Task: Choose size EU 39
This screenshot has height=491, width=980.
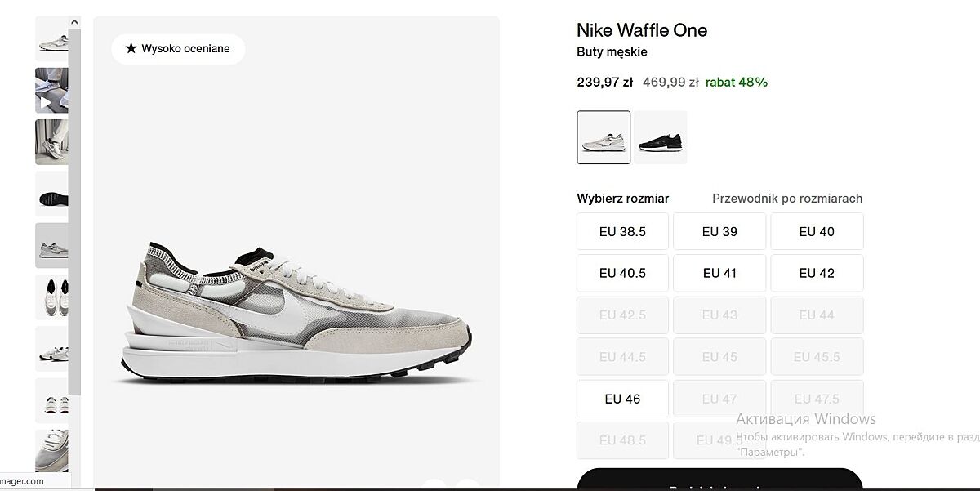Action: click(x=719, y=232)
